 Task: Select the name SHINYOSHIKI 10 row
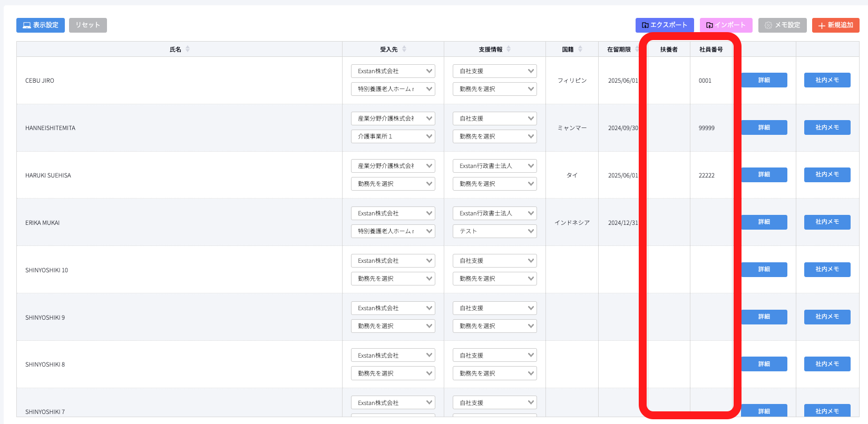47,270
